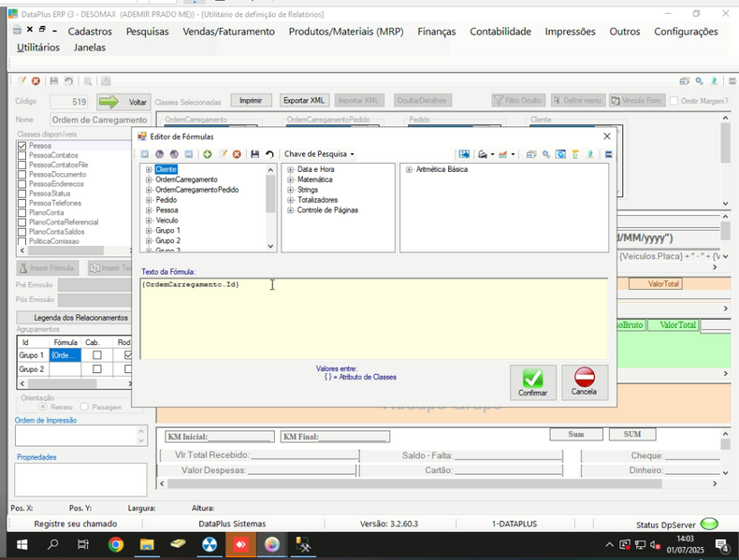Click the last record navigation icon in formula editor
This screenshot has height=560, width=739.
point(189,154)
